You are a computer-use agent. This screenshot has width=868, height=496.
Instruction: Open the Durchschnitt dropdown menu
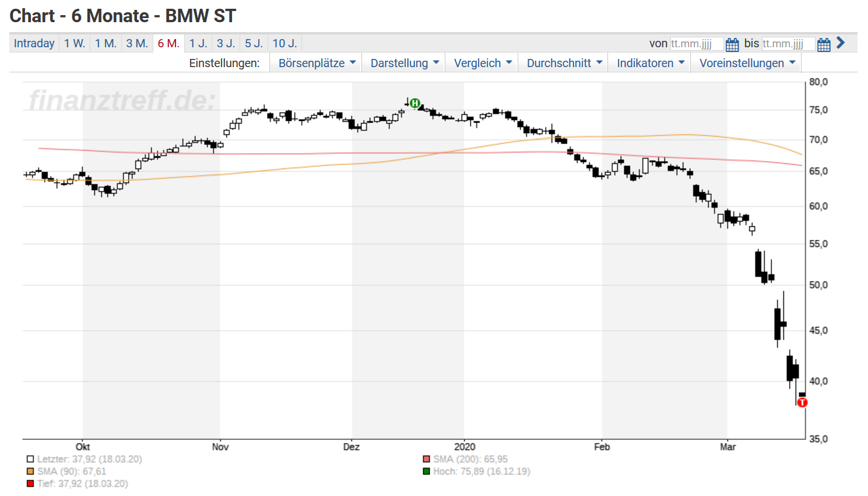pos(563,63)
